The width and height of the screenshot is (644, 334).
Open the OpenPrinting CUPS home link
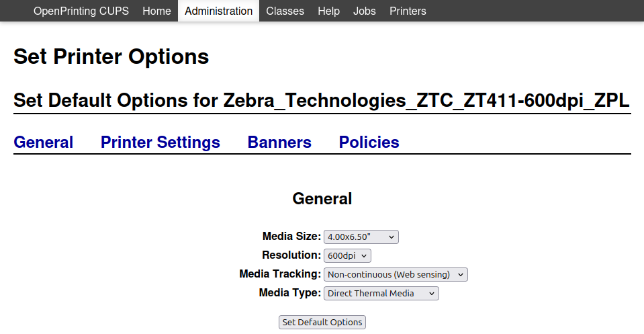[x=81, y=11]
